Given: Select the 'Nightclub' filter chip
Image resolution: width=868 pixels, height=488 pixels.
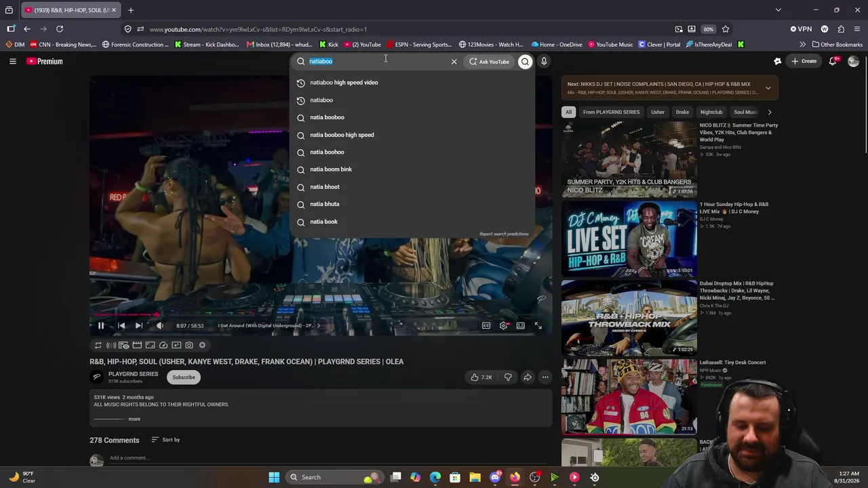Looking at the screenshot, I should (x=711, y=112).
